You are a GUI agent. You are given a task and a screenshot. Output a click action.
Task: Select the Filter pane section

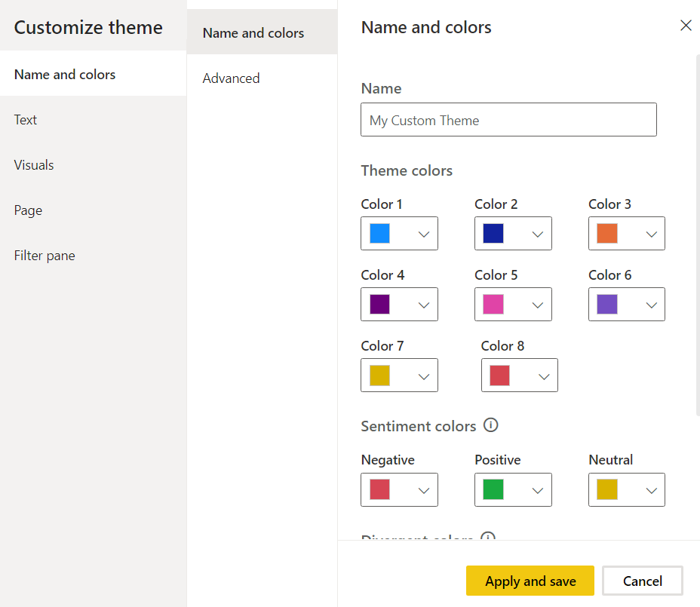pyautogui.click(x=45, y=256)
